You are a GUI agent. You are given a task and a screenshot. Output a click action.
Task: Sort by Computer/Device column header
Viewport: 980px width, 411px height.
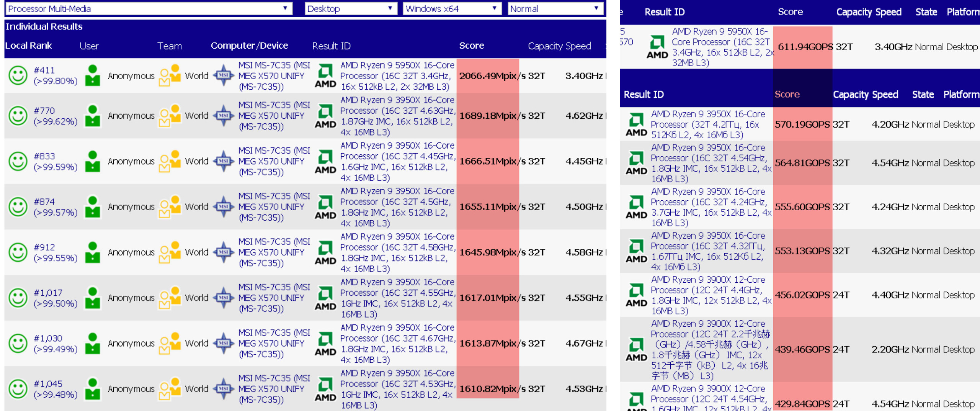249,46
